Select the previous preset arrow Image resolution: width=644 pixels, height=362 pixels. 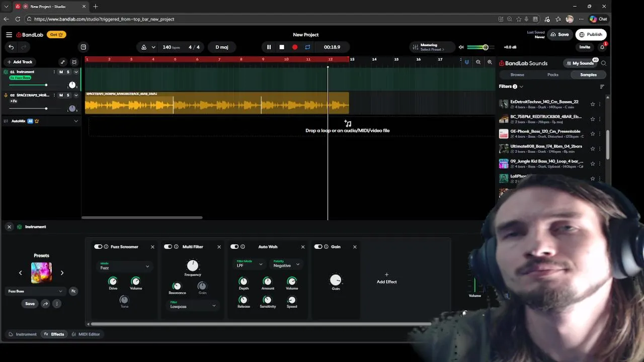coord(21,273)
